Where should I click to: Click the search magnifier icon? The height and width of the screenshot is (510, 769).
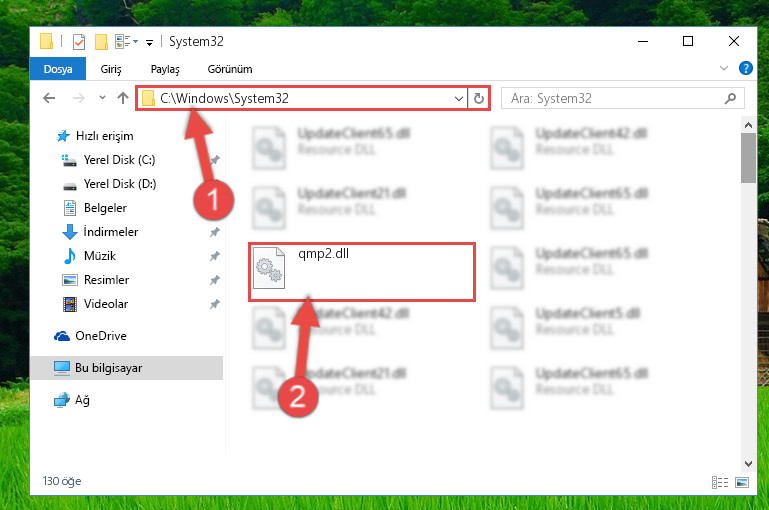730,99
